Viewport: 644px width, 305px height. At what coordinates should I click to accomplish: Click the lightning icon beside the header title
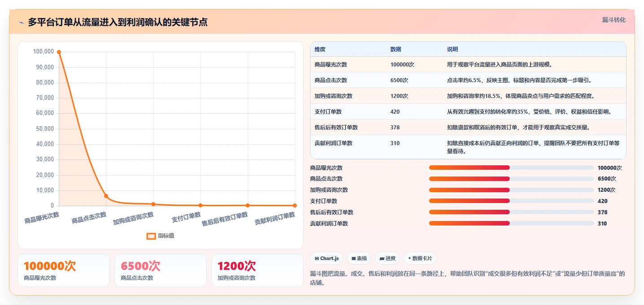coord(21,22)
